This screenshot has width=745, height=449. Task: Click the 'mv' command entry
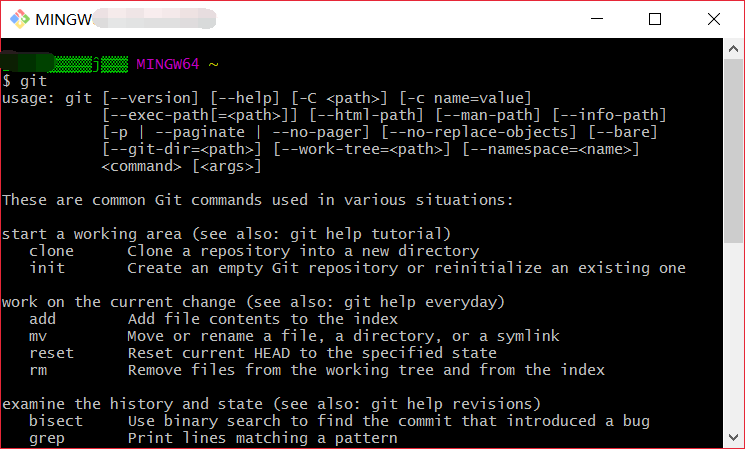point(38,336)
